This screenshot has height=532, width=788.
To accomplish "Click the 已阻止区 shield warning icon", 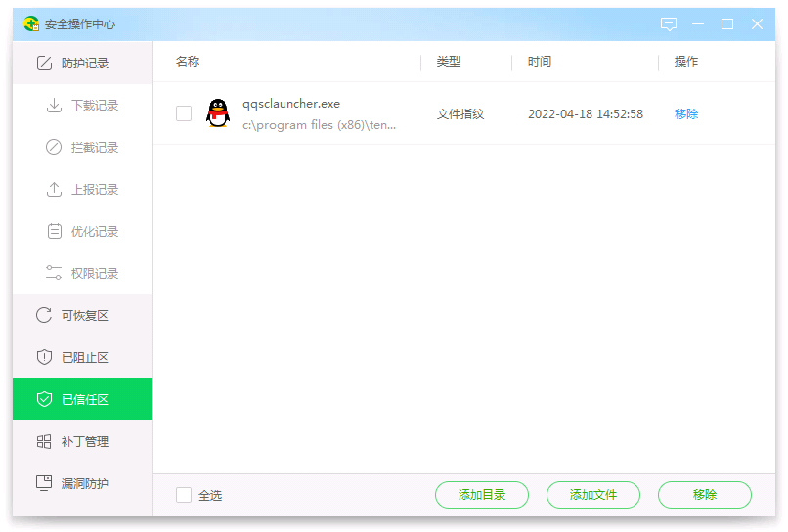I will pos(44,357).
